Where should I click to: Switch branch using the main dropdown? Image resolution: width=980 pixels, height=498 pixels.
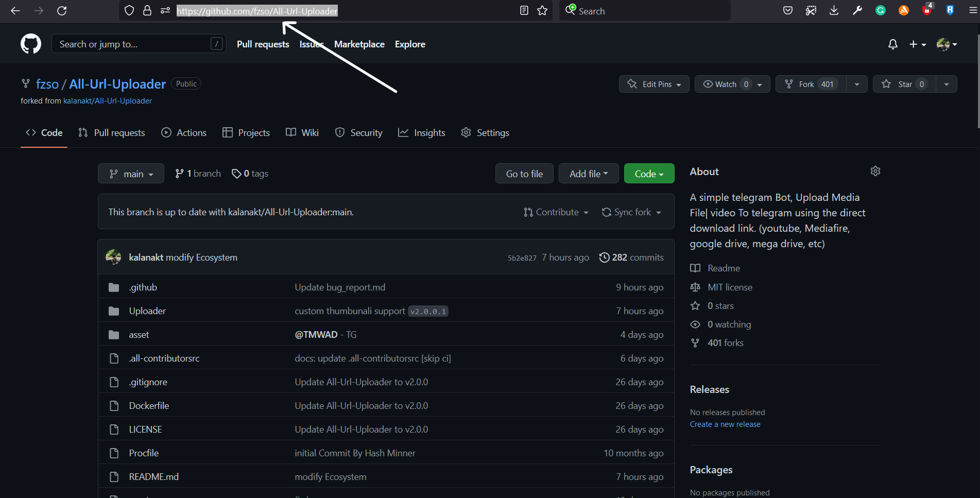pyautogui.click(x=131, y=174)
